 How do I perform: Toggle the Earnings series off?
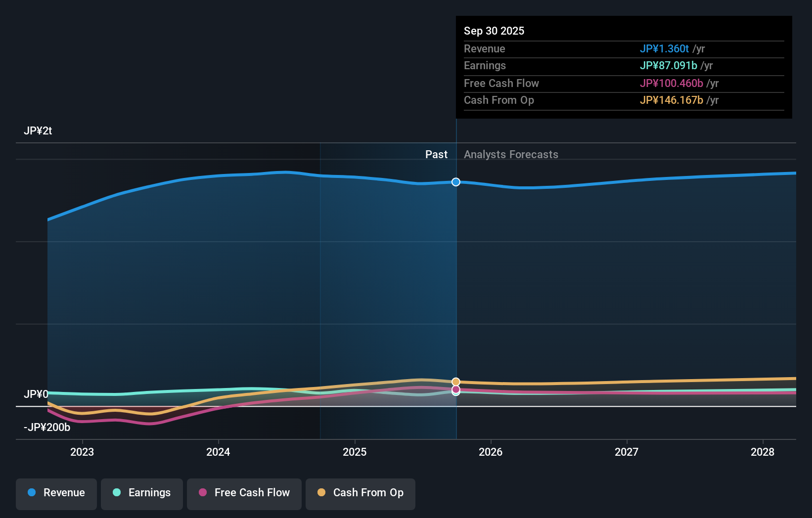click(x=142, y=493)
